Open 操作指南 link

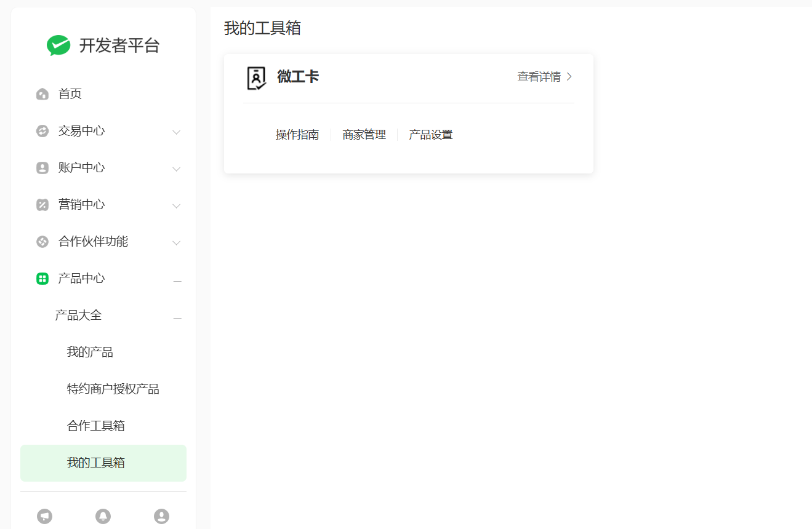297,135
